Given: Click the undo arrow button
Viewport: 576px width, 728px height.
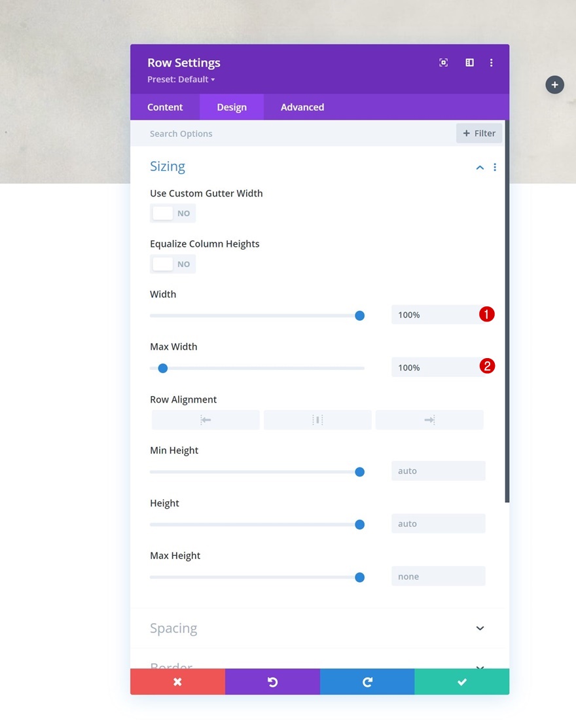Looking at the screenshot, I should coord(272,682).
